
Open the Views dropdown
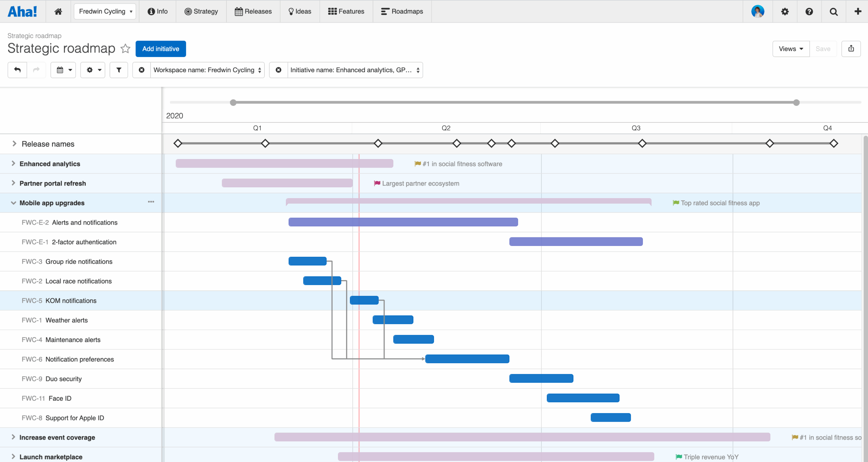point(790,49)
